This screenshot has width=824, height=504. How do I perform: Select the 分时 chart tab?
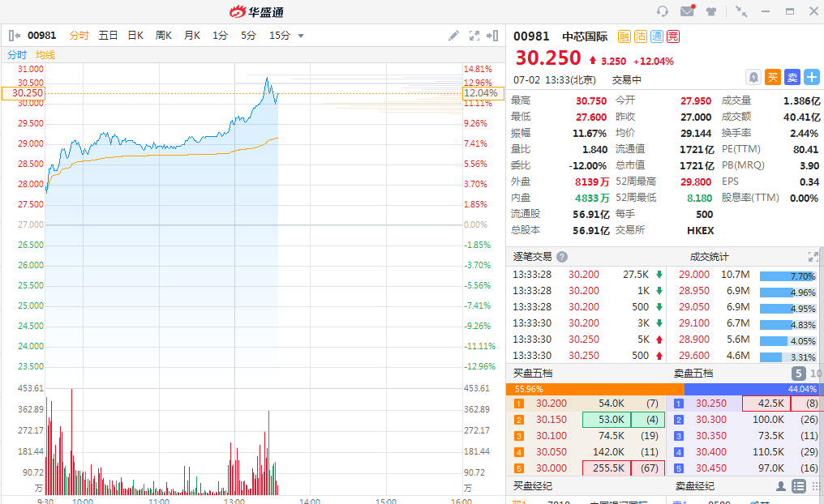click(x=79, y=35)
